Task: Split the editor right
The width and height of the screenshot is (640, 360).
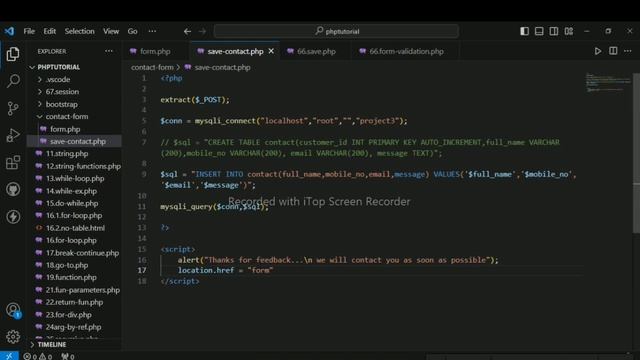Action: (613, 51)
